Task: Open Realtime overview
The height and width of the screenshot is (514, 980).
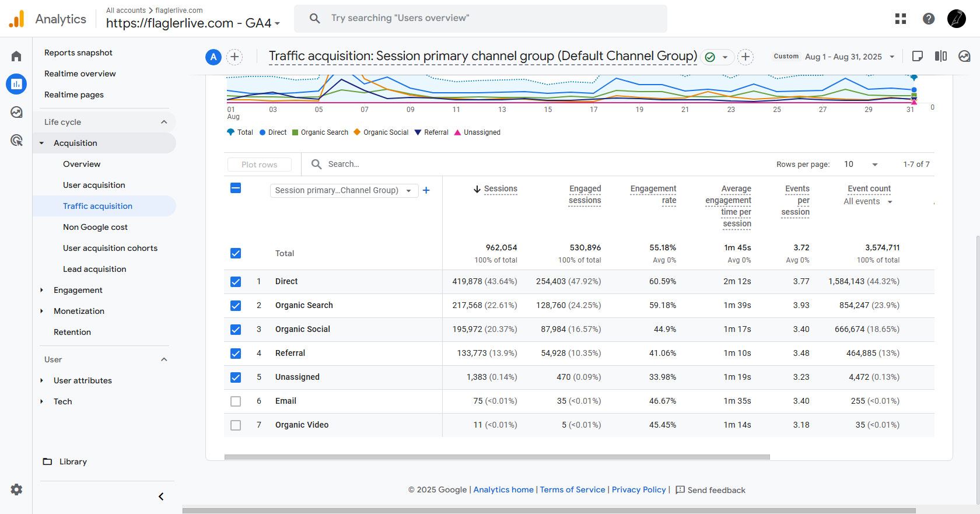Action: pyautogui.click(x=80, y=74)
